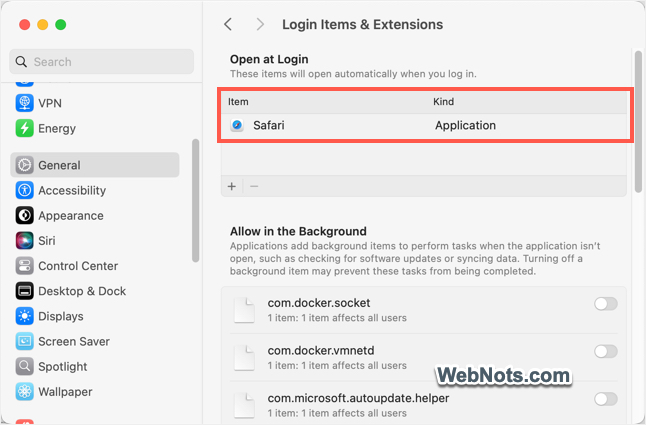Toggle com.microsoft.autoupdate.helper switch
Image resolution: width=646 pixels, height=425 pixels.
pyautogui.click(x=606, y=399)
